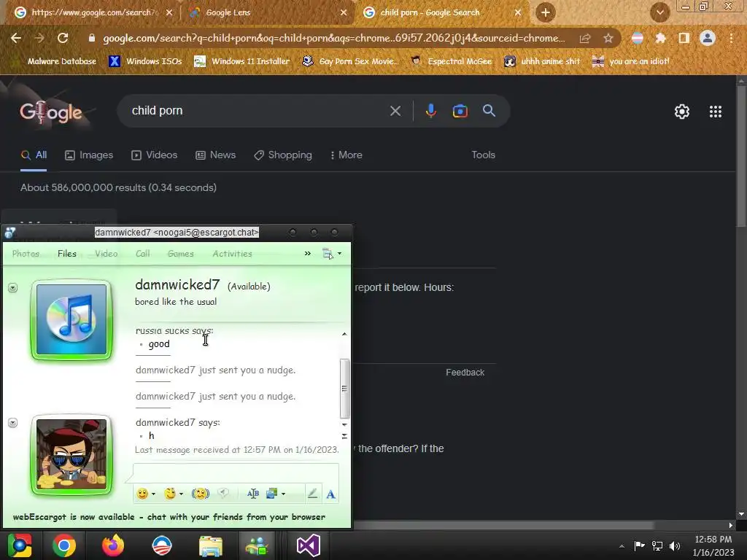Click the News search filter

(215, 155)
